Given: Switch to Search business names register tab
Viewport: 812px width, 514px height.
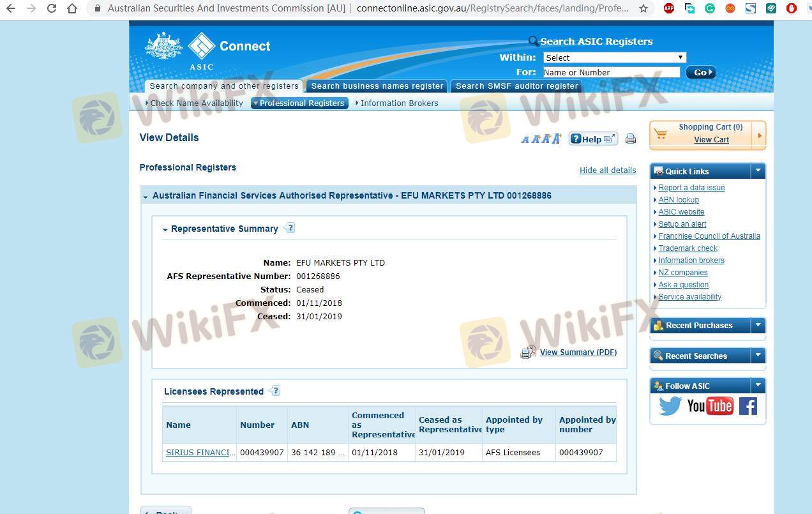Looking at the screenshot, I should 377,86.
